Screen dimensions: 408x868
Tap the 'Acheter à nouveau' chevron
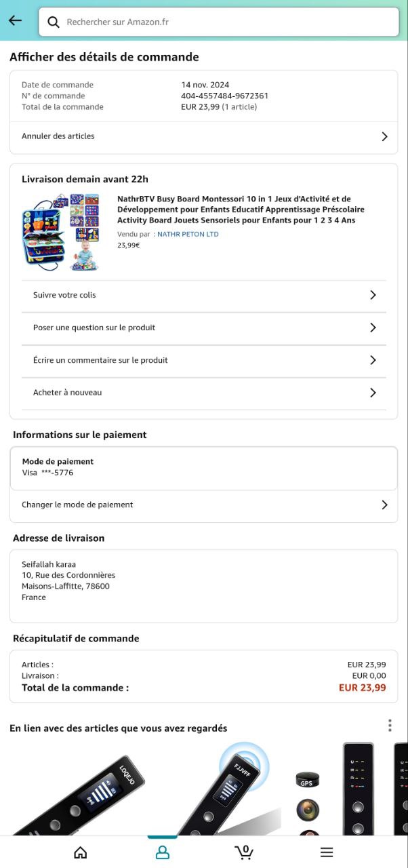(x=373, y=393)
